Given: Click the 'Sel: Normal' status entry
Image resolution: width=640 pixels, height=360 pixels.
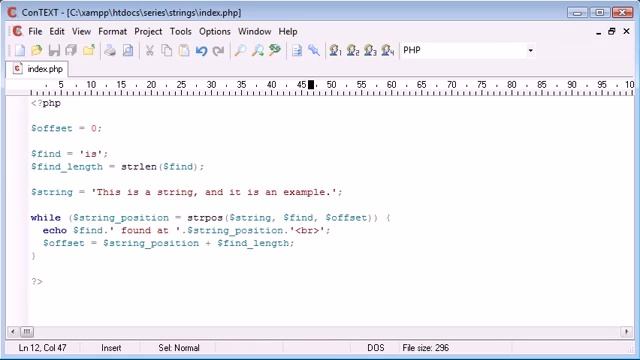Looking at the screenshot, I should [x=179, y=348].
